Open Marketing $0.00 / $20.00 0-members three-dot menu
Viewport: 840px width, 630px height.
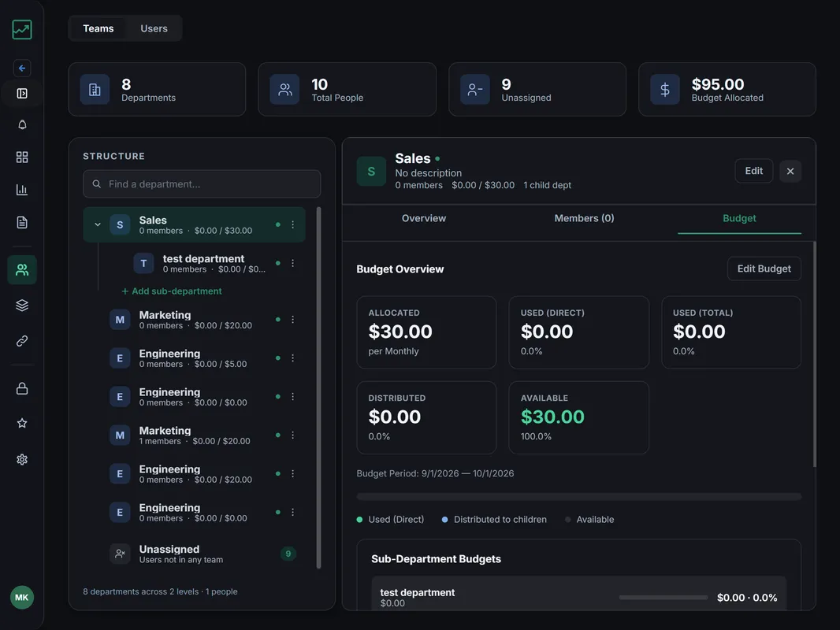point(292,320)
